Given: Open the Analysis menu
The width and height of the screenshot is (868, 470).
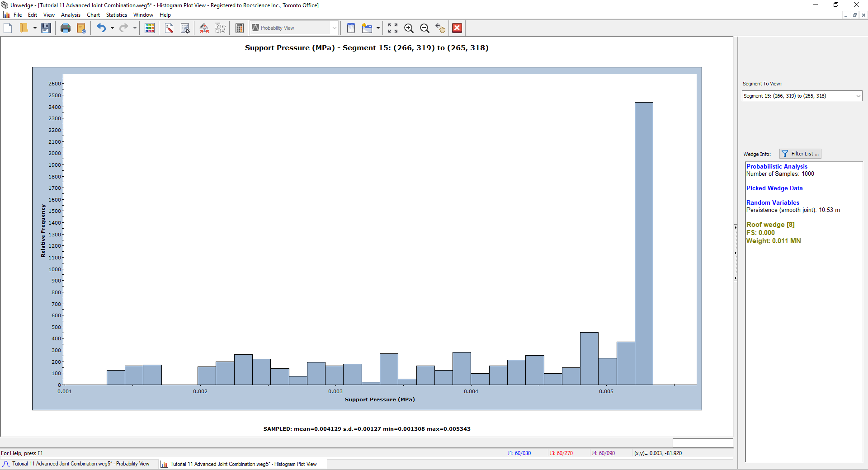Looking at the screenshot, I should [x=71, y=15].
